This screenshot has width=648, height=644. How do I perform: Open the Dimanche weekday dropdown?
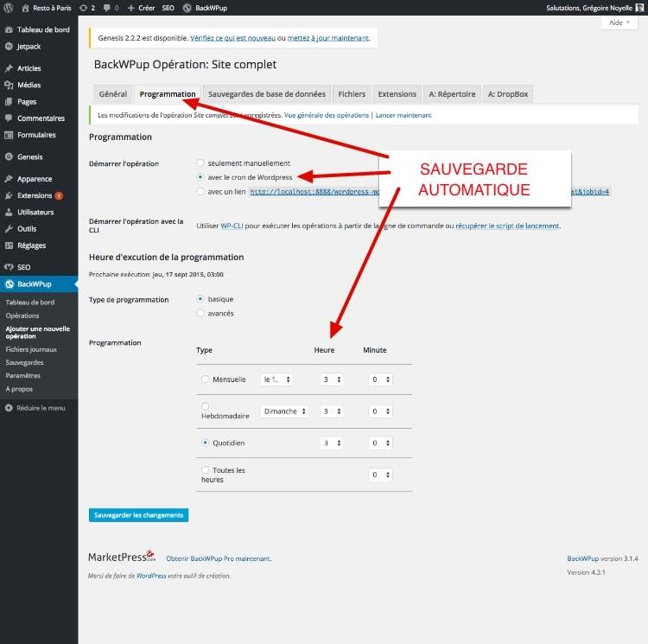[x=284, y=411]
